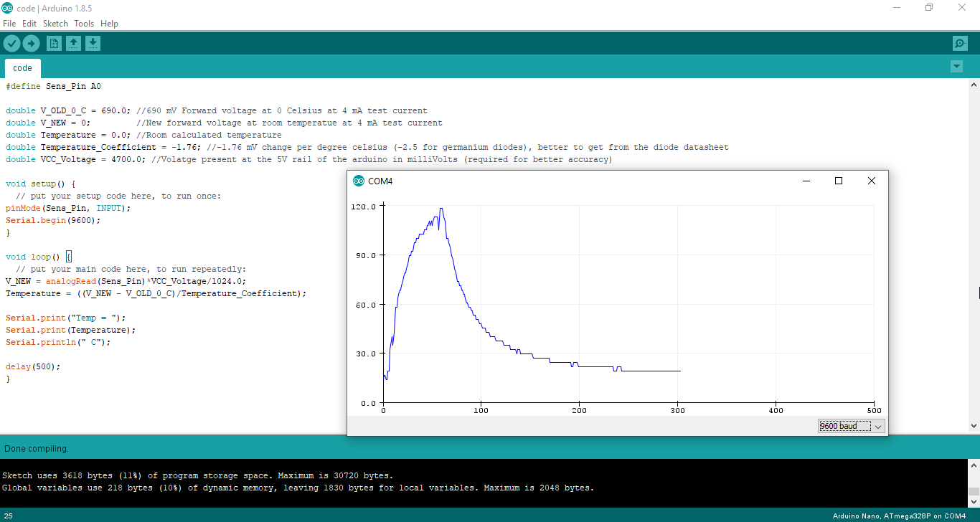The image size is (980, 522).
Task: Click the 'double V_OLD_0_C = 690.0;' line
Action: click(217, 110)
